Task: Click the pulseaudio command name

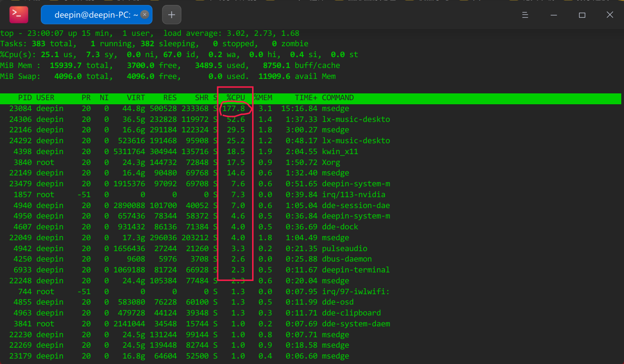Action: coord(345,249)
